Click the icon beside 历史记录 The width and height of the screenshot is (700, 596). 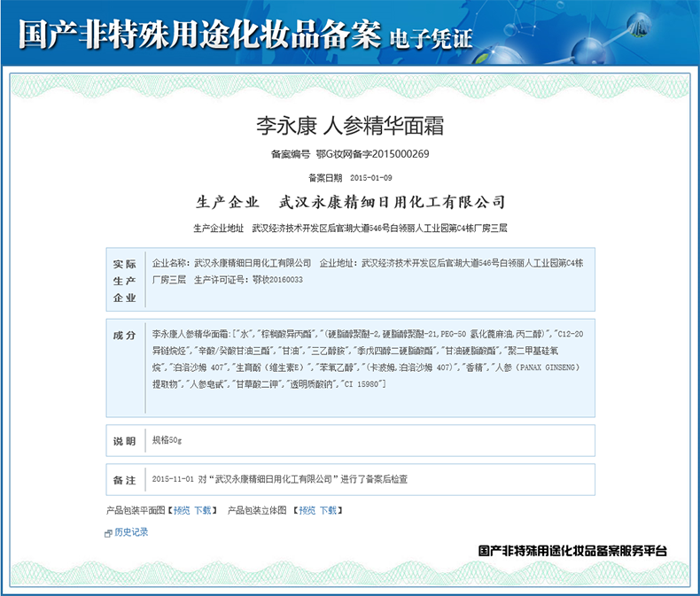108,533
